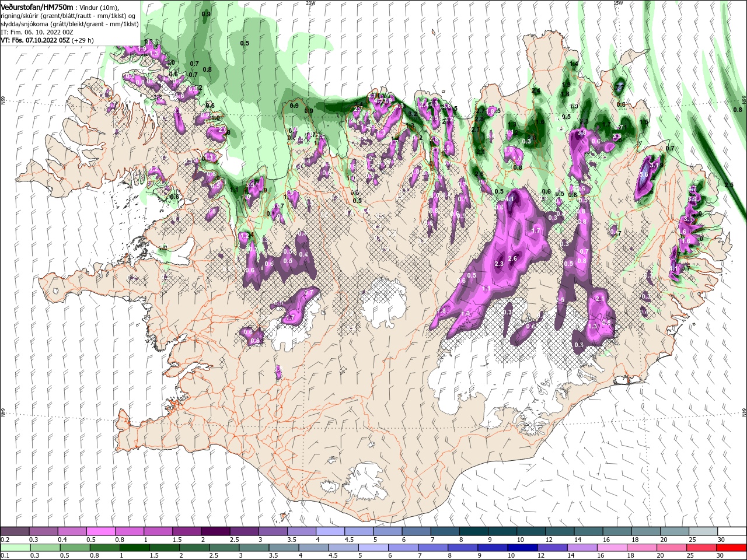Click the dark teal 8 swatch in the upper legend row

click(x=473, y=531)
